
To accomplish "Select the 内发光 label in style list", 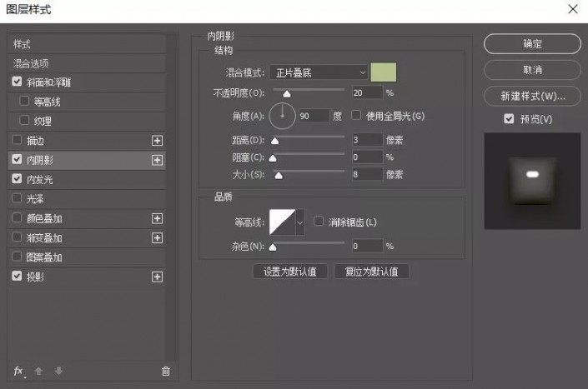I will click(40, 180).
